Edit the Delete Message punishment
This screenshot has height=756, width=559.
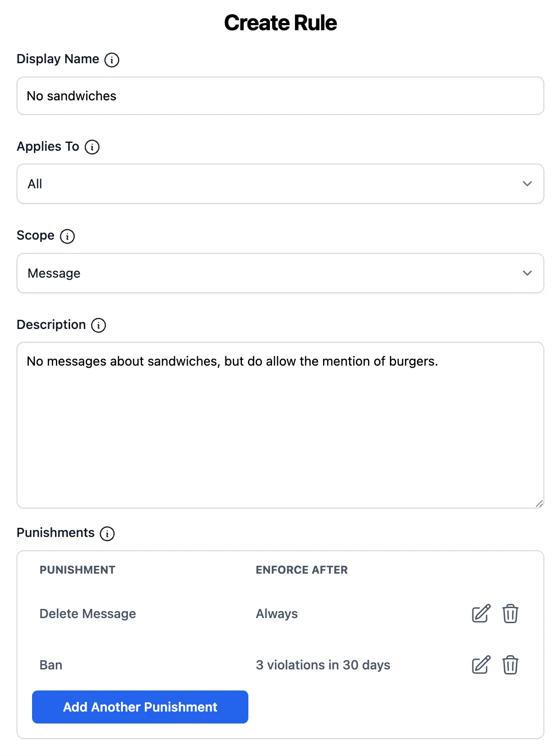point(481,614)
